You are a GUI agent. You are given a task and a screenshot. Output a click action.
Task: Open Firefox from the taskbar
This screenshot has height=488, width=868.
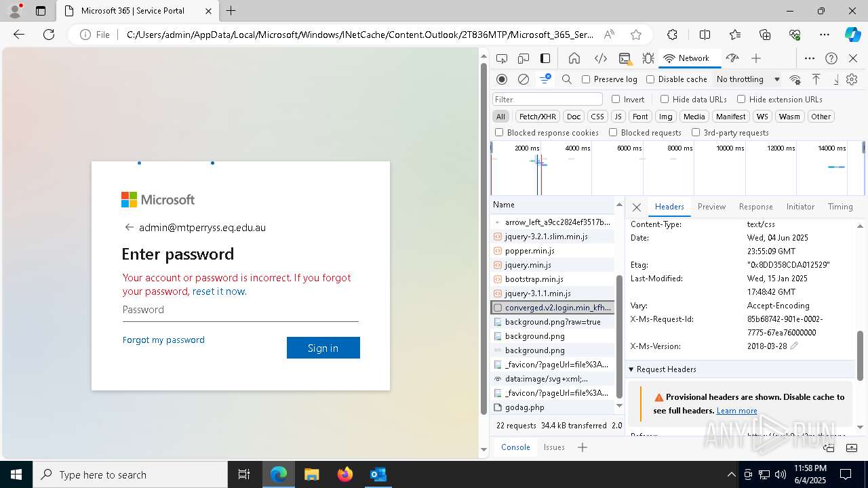pyautogui.click(x=344, y=474)
